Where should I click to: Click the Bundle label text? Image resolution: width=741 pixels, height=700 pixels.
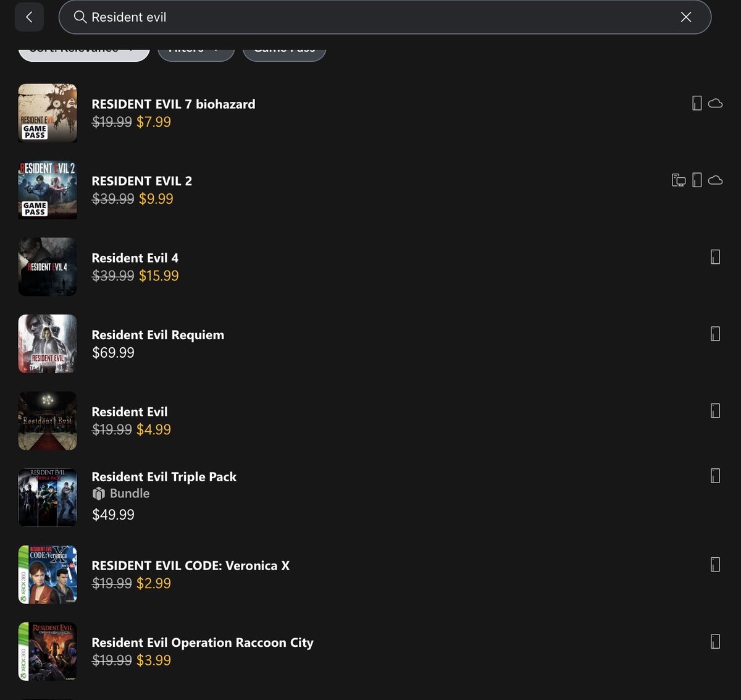click(130, 494)
